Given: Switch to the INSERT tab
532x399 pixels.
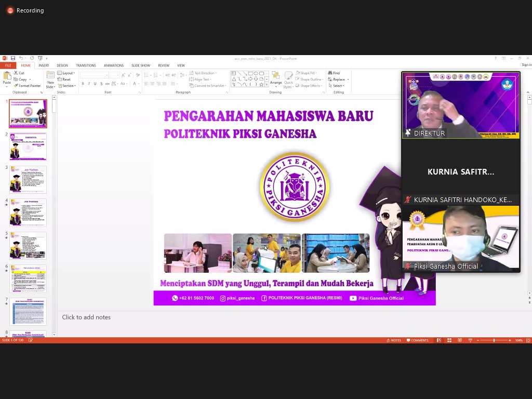Looking at the screenshot, I should (x=44, y=65).
